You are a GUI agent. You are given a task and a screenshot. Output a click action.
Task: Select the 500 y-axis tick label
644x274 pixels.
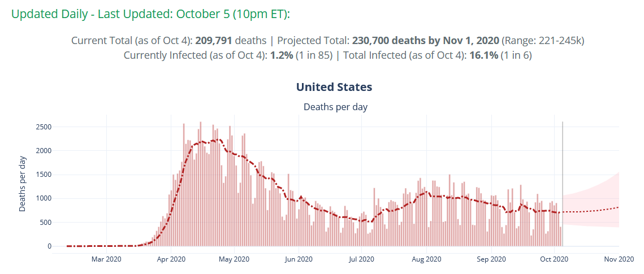coord(46,222)
